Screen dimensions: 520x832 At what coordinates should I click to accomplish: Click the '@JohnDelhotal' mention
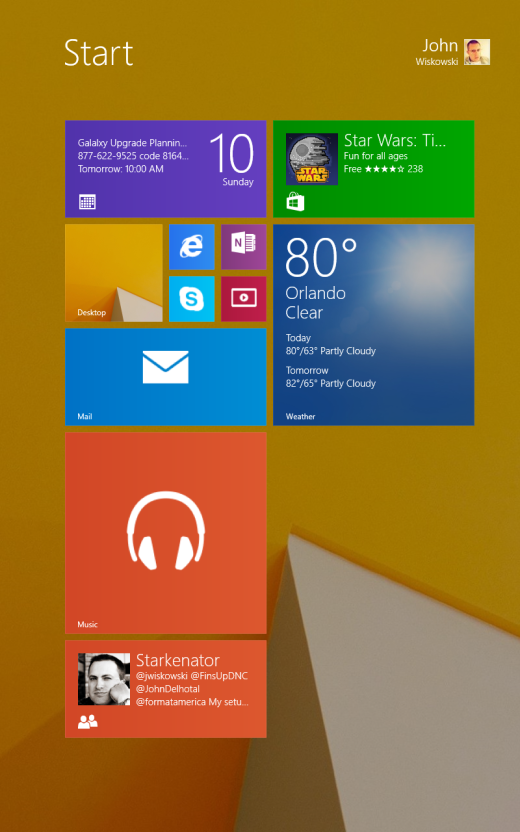coord(168,689)
